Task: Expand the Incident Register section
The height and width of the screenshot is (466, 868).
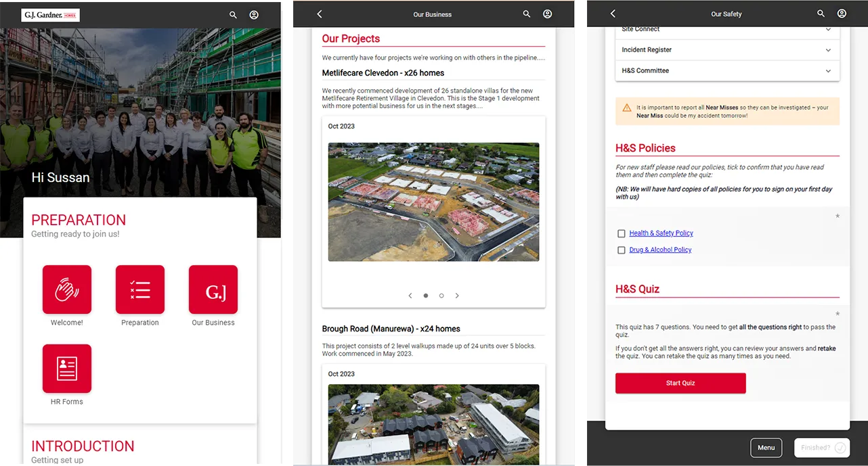Action: (x=727, y=50)
